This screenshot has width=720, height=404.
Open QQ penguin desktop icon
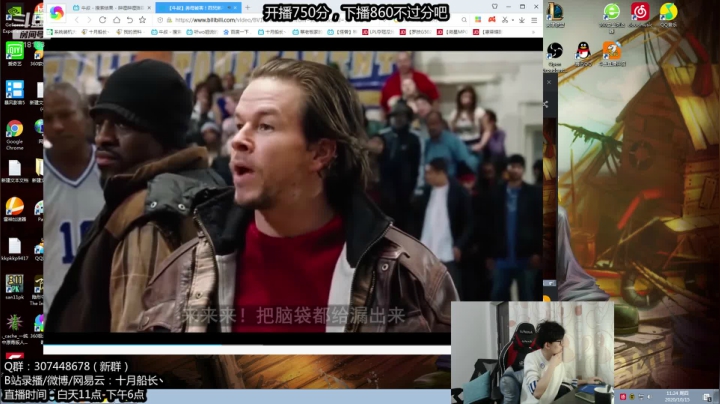583,54
